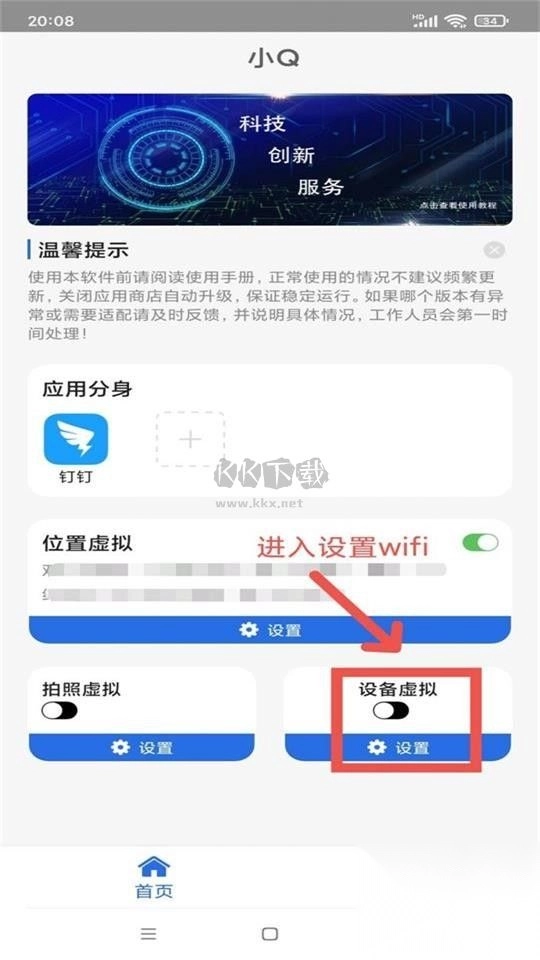Viewport: 540px width, 960px height.
Task: Open 设置 for 拍照虚拟
Action: pyautogui.click(x=142, y=747)
